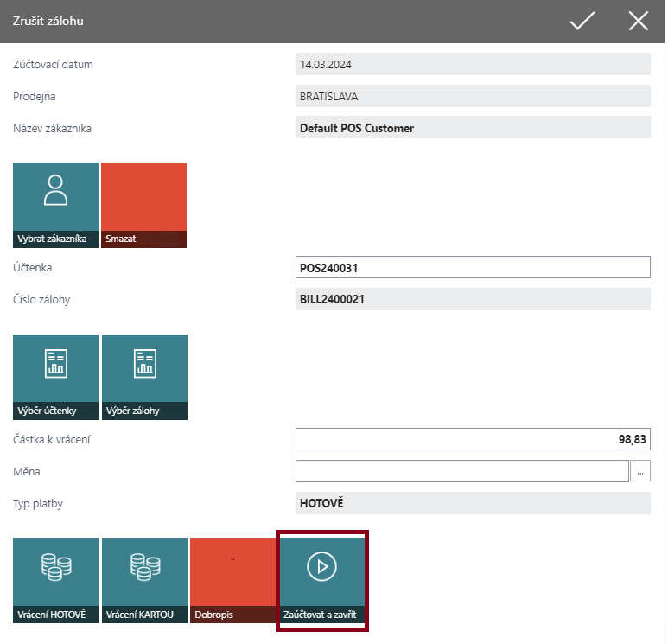Open the Výběr zálohy tile
The height and width of the screenshot is (644, 668).
(145, 377)
